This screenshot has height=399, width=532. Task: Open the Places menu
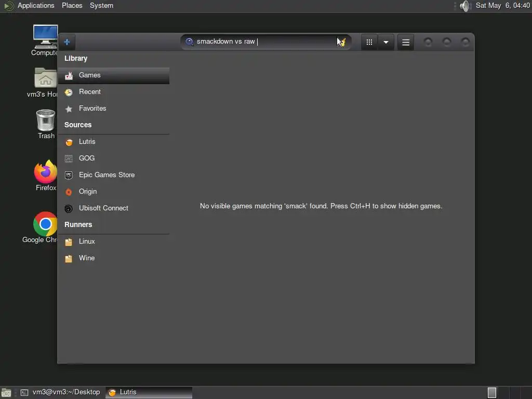(72, 5)
